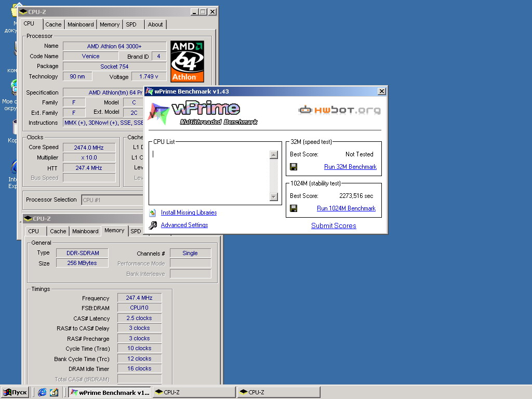Viewport: 532px width, 399px height.
Task: Open Memory tab in top CPU-Z window
Action: pyautogui.click(x=109, y=24)
